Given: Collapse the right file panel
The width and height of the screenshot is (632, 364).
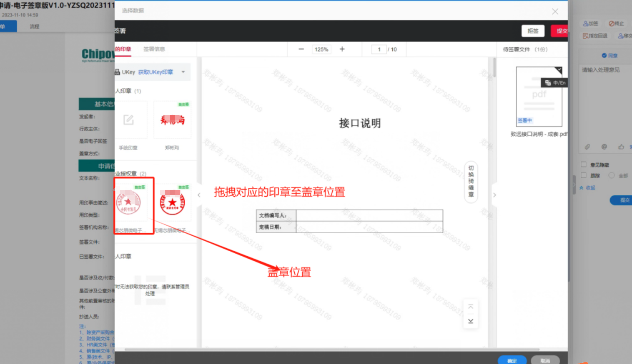Looking at the screenshot, I should click(x=494, y=195).
